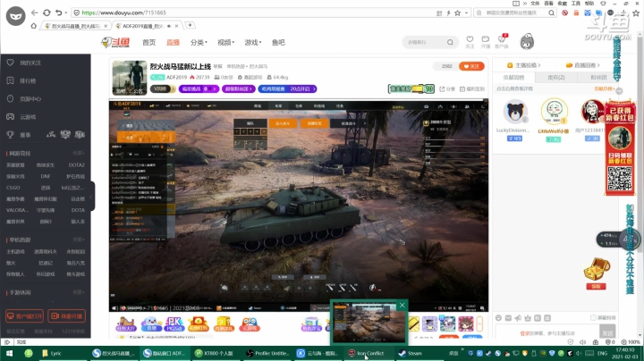Toggle the 屏蔽特效 checkbox in chat
644x361 pixels.
pyautogui.click(x=593, y=317)
